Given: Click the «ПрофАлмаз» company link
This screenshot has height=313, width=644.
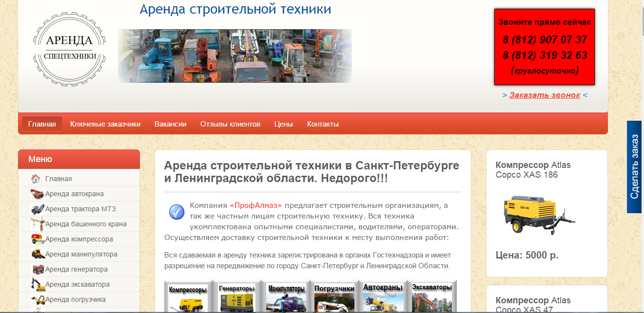Looking at the screenshot, I should tap(256, 205).
